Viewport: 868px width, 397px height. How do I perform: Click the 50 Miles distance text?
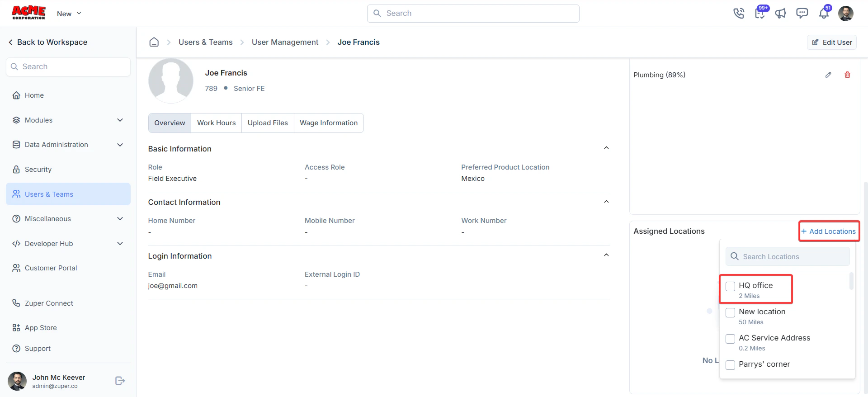[751, 322]
